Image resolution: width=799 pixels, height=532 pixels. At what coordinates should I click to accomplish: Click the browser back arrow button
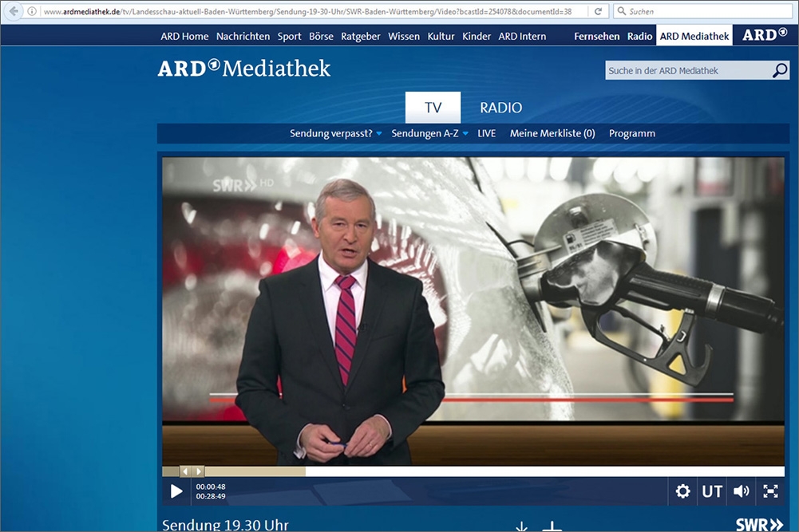[14, 11]
